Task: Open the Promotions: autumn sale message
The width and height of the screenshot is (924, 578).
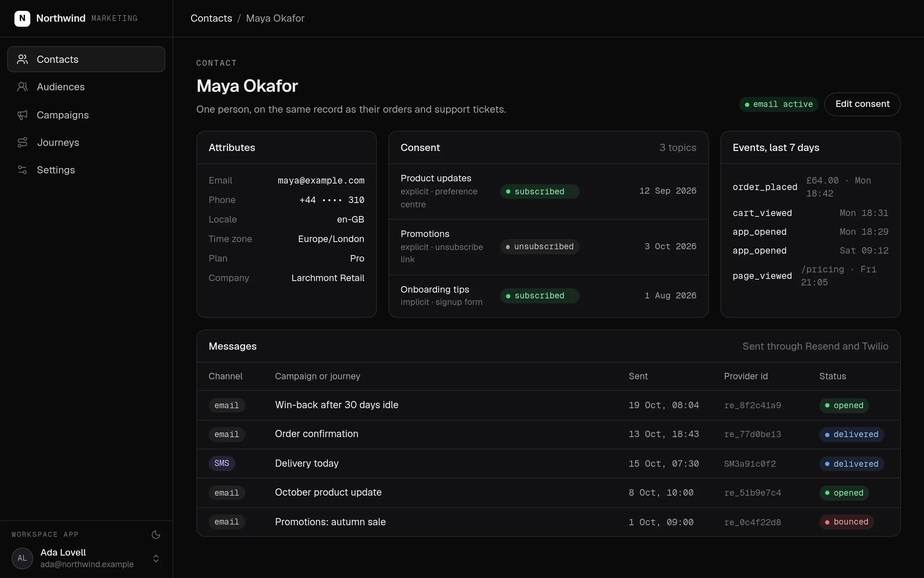Action: [548, 522]
